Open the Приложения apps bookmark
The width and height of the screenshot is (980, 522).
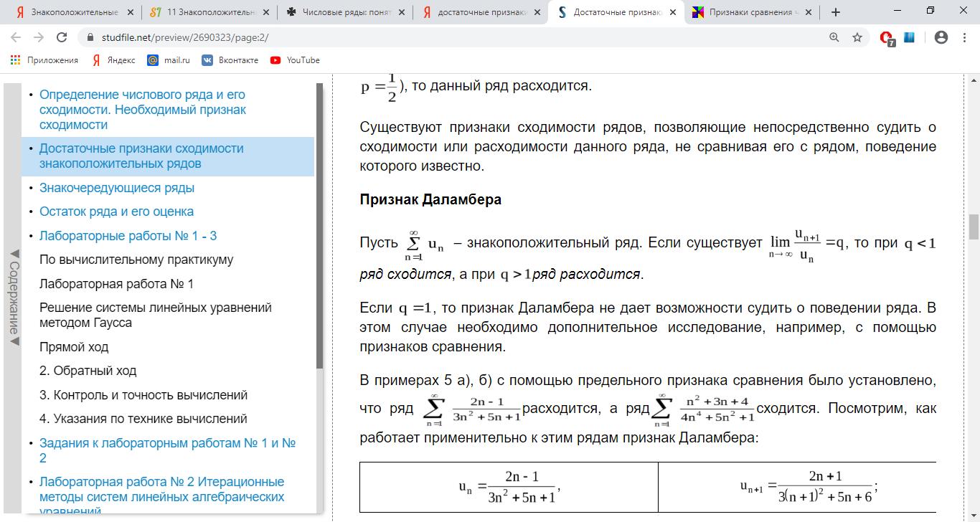[44, 60]
